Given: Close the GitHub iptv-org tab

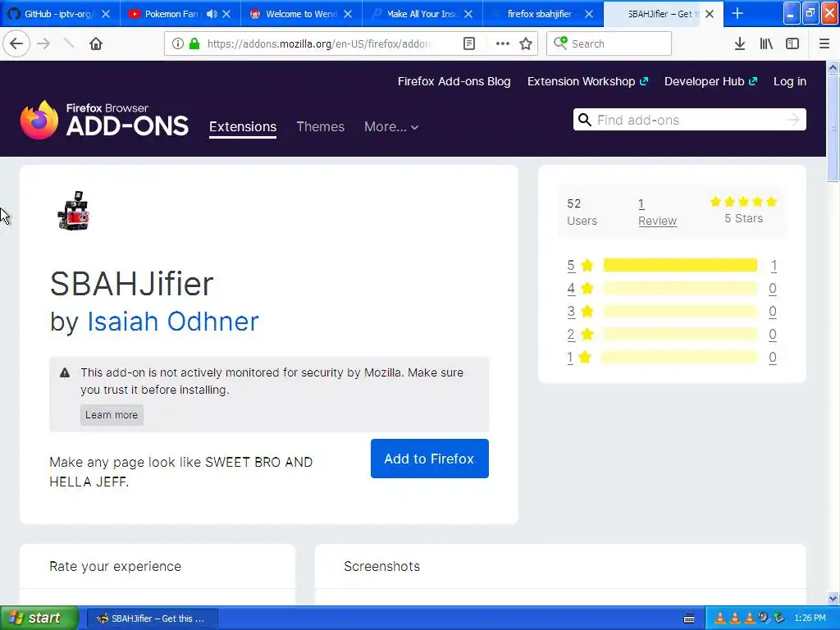Looking at the screenshot, I should point(106,14).
